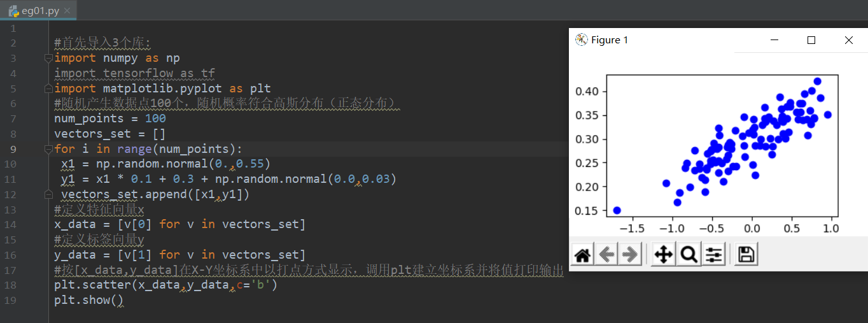Switch to the eg01.py editor tab
Screen dimensions: 868x323
point(41,11)
